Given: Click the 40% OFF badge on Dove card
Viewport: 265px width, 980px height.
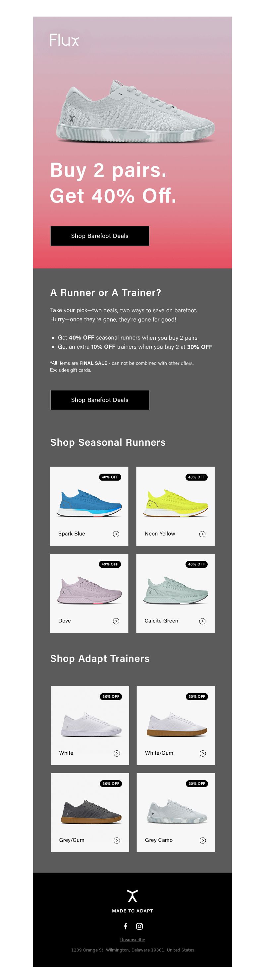Looking at the screenshot, I should 110,564.
